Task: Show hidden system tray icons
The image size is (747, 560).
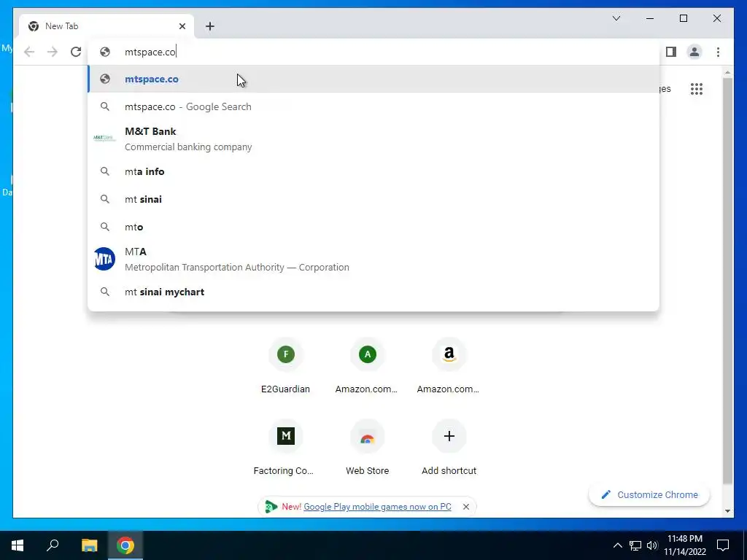Action: pyautogui.click(x=617, y=545)
